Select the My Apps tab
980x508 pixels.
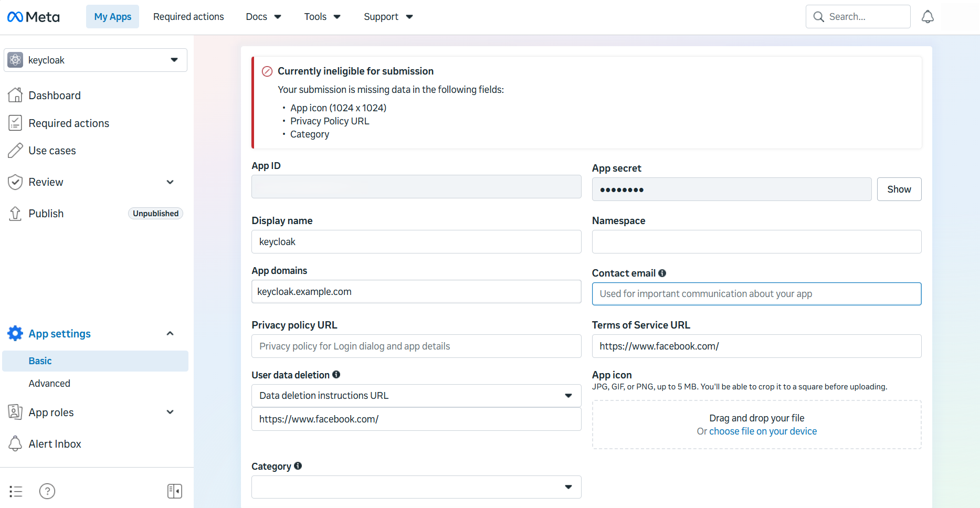[x=113, y=17]
